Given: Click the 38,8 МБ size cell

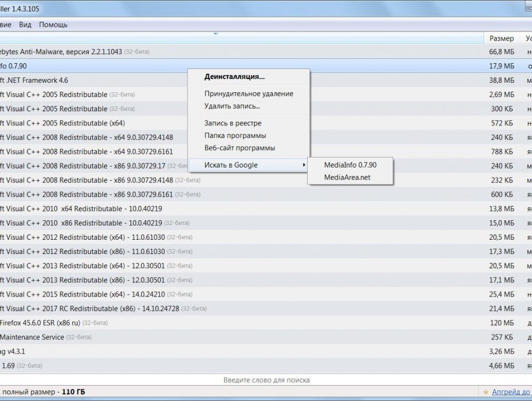Looking at the screenshot, I should click(x=501, y=80).
